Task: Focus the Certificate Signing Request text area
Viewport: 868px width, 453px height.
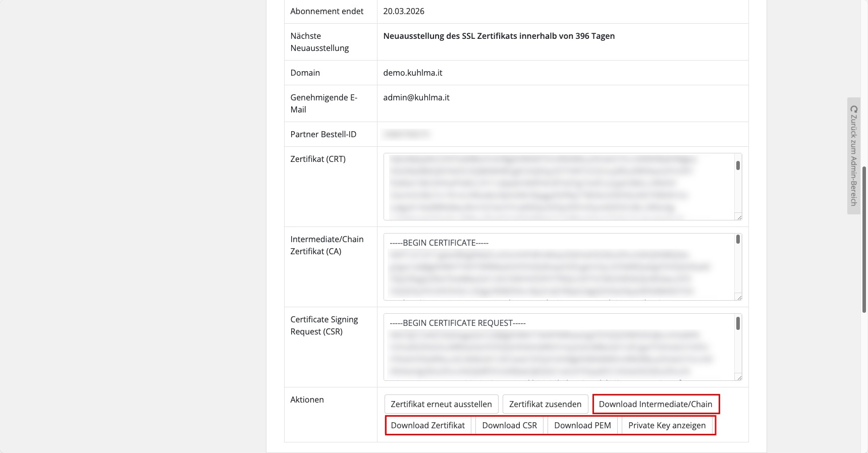Action: (x=563, y=347)
